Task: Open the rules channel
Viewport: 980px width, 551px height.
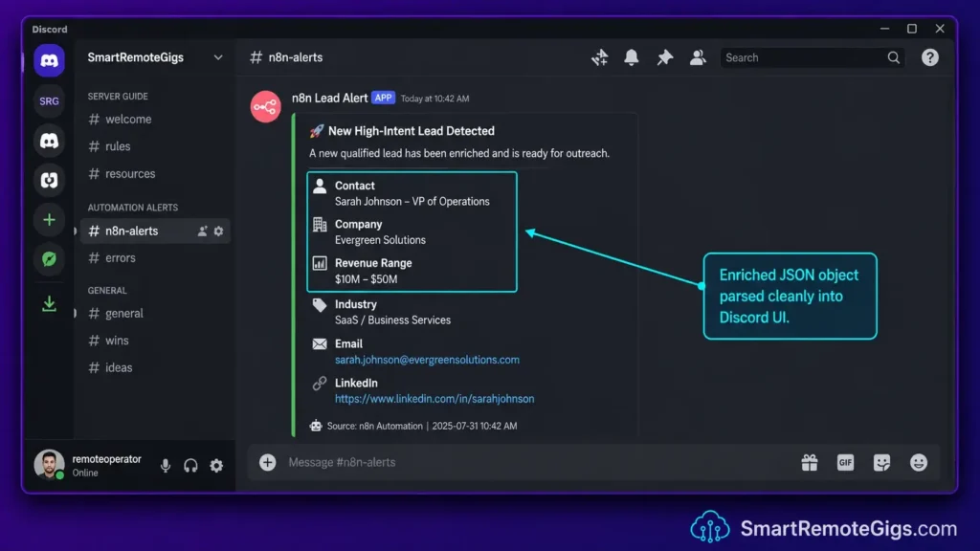Action: 153,146
